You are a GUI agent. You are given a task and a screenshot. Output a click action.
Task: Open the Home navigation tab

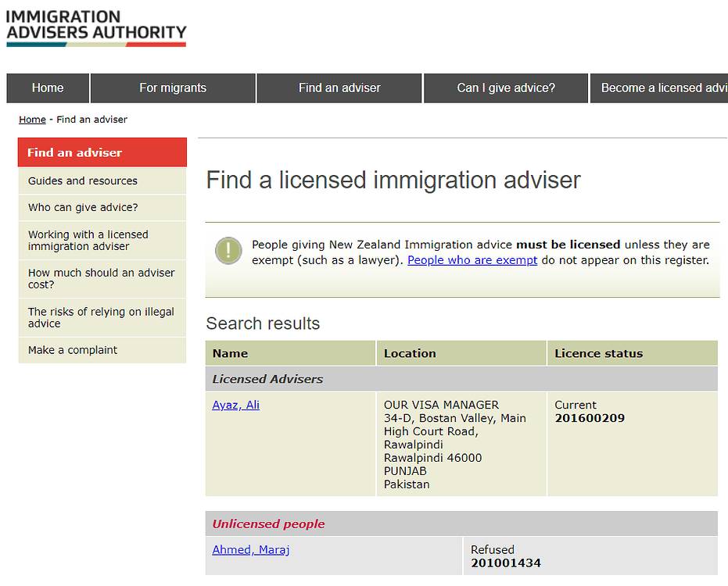(47, 88)
